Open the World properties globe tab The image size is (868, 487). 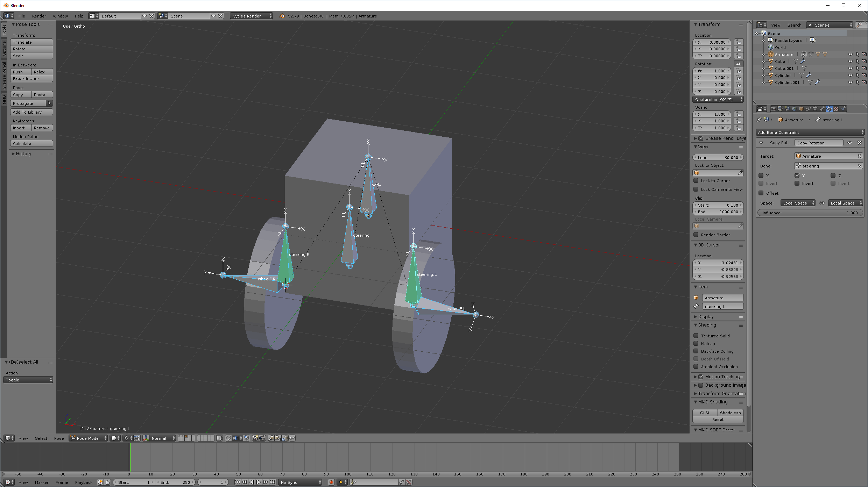794,109
